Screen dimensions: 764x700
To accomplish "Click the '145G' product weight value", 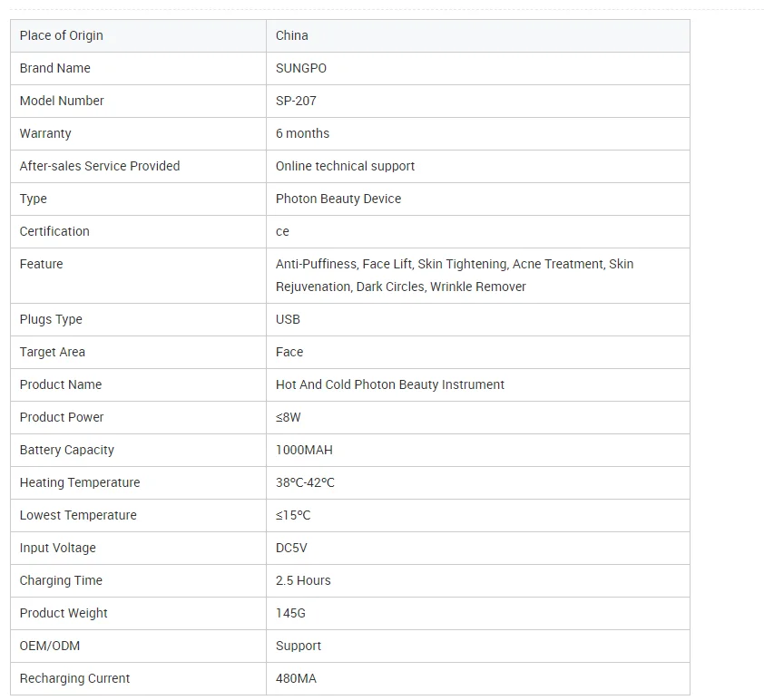I will (x=290, y=613).
